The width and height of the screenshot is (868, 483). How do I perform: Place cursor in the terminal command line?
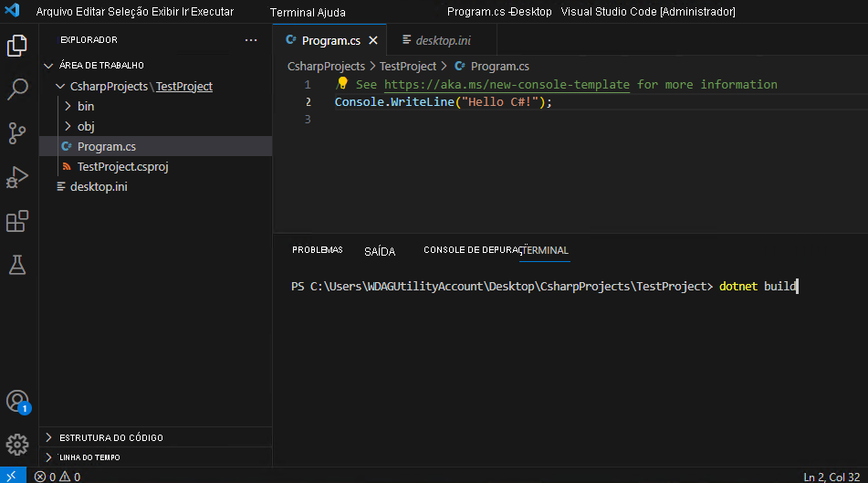coord(758,287)
